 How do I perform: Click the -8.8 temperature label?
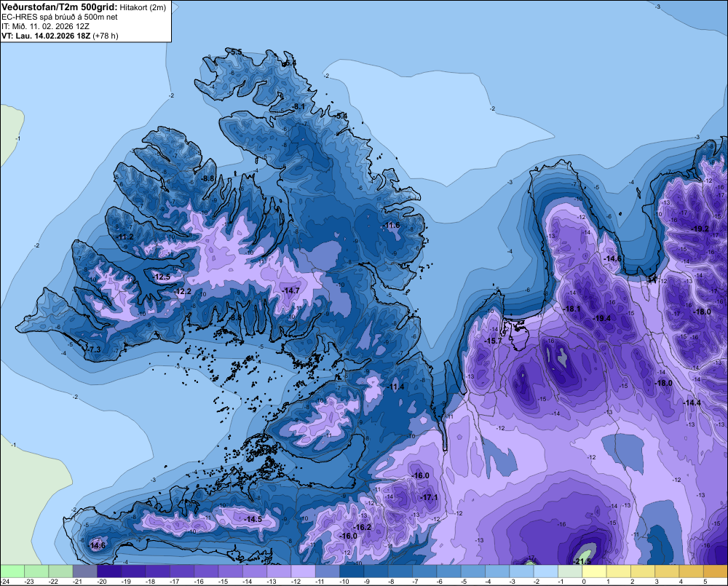(x=207, y=178)
